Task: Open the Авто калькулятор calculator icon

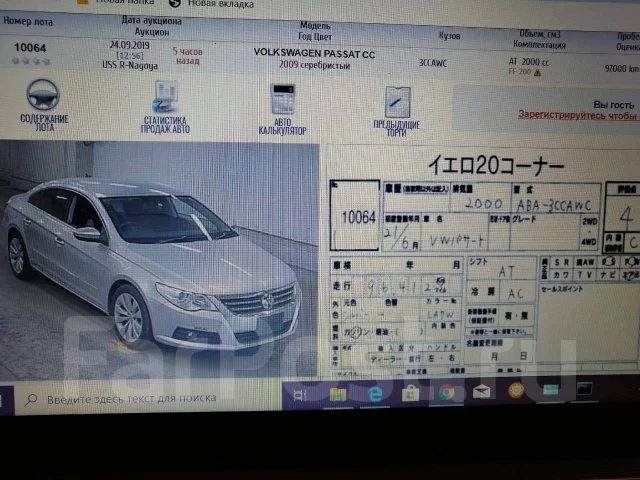Action: (x=283, y=99)
